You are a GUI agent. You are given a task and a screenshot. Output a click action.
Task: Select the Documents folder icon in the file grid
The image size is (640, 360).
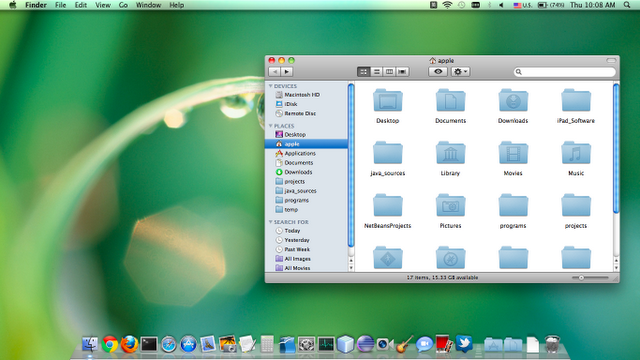pyautogui.click(x=450, y=100)
